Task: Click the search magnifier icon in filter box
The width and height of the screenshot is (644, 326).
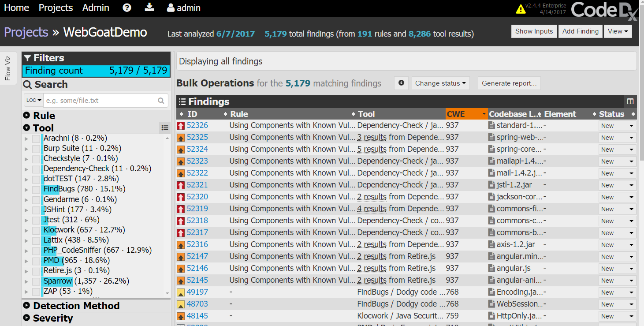Action: [x=161, y=101]
